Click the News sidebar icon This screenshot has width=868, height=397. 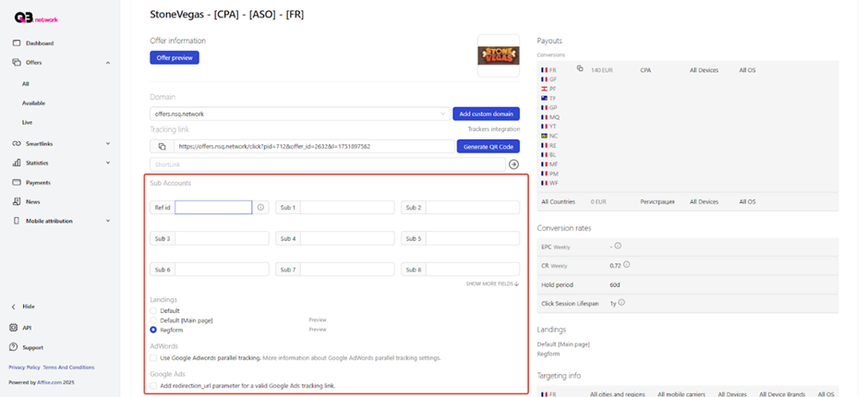pos(16,201)
